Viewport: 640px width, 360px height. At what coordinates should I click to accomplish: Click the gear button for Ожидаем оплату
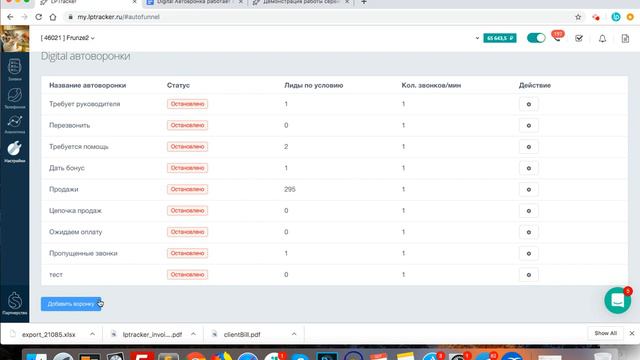pyautogui.click(x=529, y=232)
